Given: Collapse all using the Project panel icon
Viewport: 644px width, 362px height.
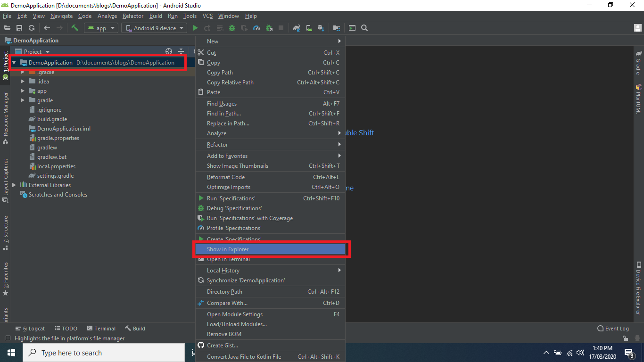Looking at the screenshot, I should [181, 51].
